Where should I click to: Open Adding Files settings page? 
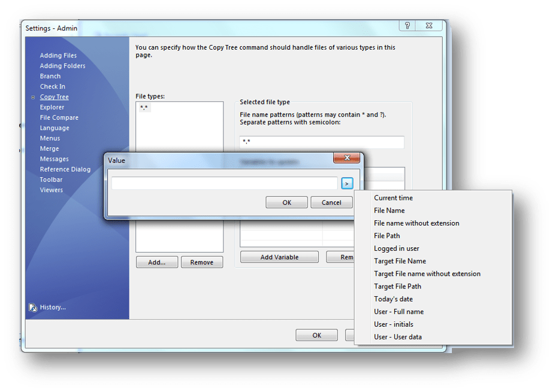tap(58, 55)
